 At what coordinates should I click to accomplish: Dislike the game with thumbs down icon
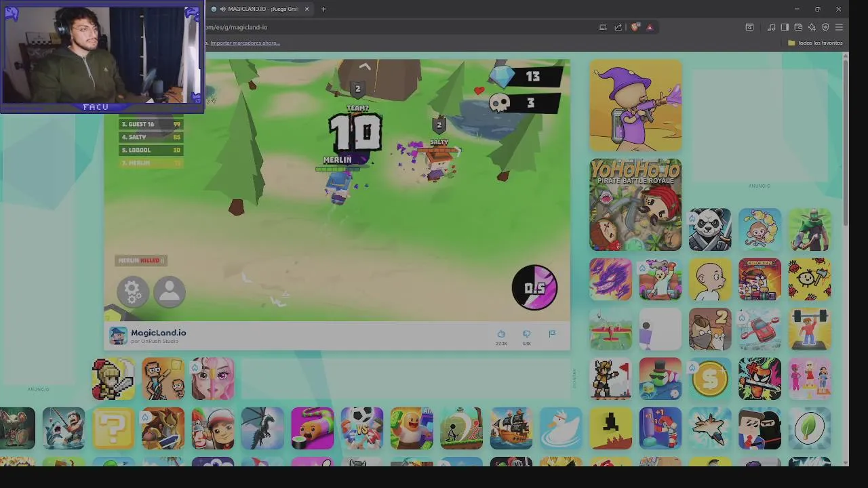527,333
